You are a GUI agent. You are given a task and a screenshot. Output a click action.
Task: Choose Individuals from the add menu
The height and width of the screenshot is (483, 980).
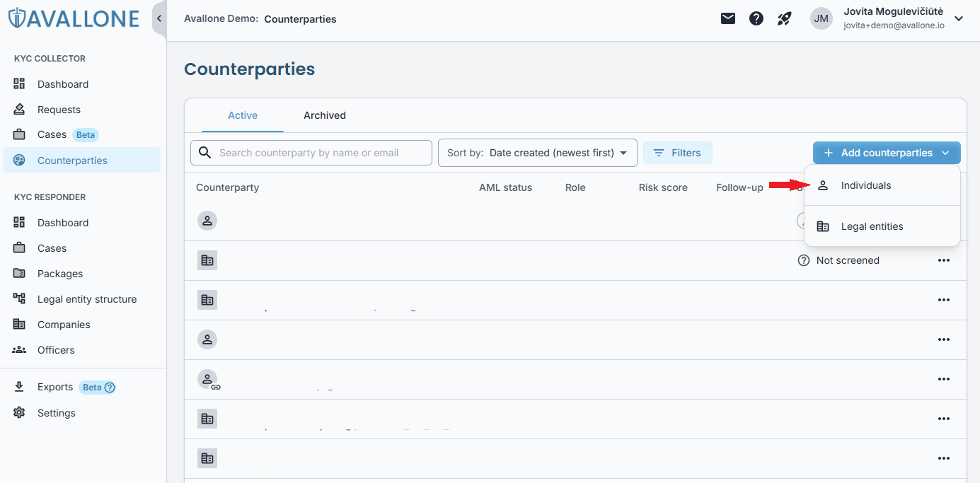click(882, 185)
